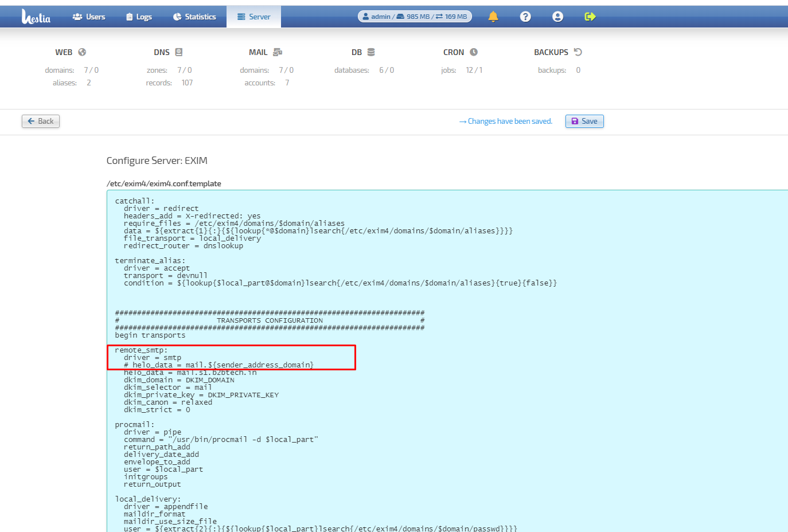The width and height of the screenshot is (788, 532).
Task: Click the Back button
Action: coord(40,121)
